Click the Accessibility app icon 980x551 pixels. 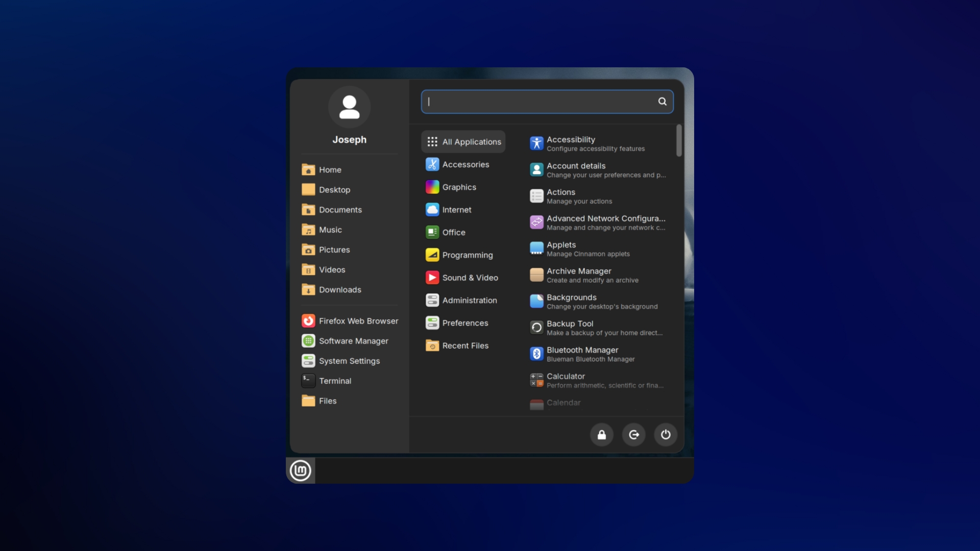pos(536,143)
